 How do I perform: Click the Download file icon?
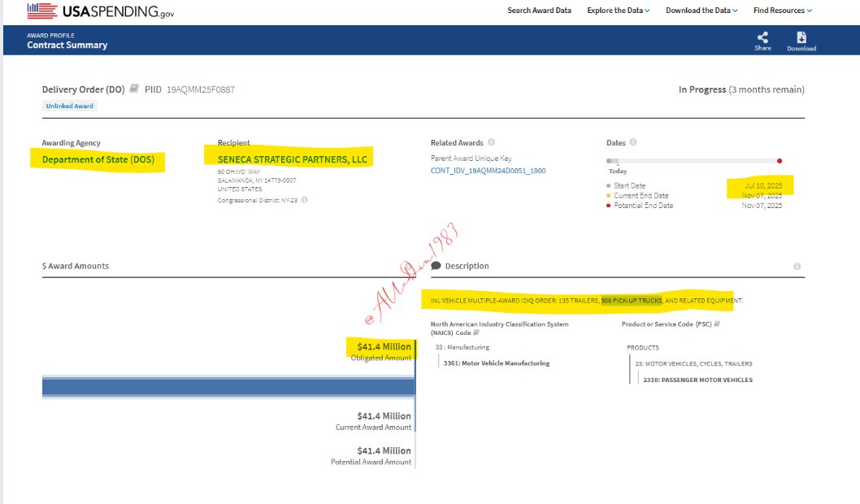[801, 37]
